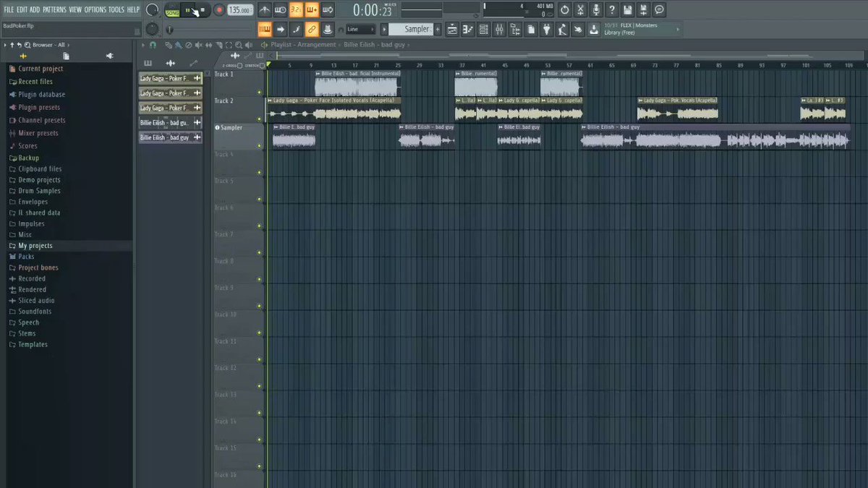The image size is (868, 488).
Task: Click the export render icon
Action: pos(644,9)
